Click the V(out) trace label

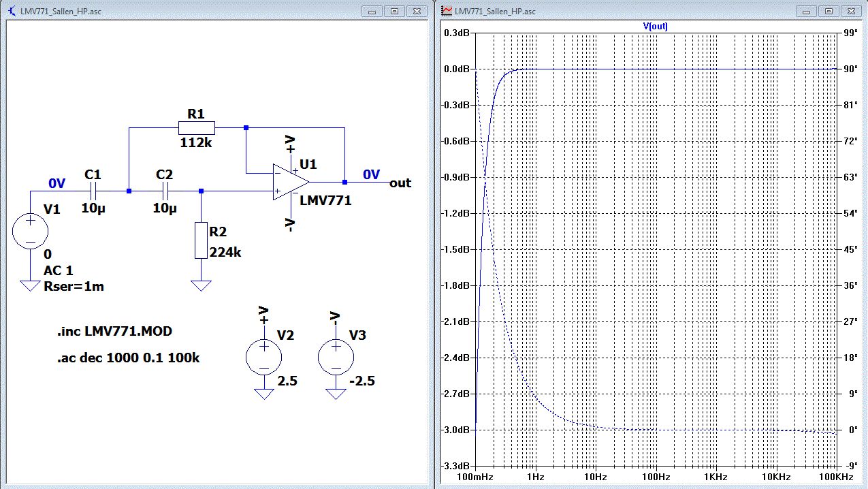tap(656, 26)
